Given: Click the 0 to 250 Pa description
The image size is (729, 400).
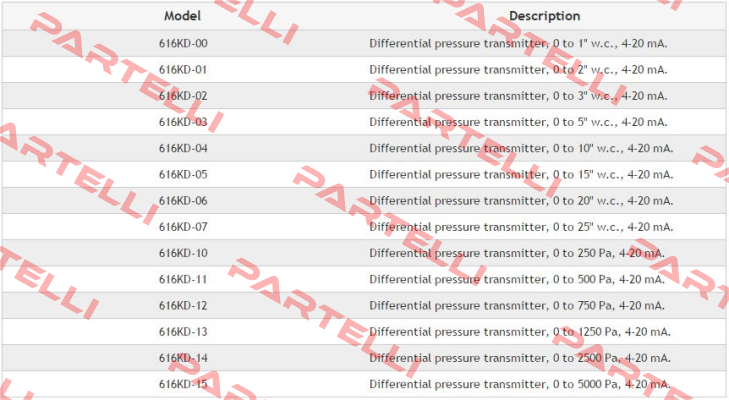Looking at the screenshot, I should (x=517, y=253).
